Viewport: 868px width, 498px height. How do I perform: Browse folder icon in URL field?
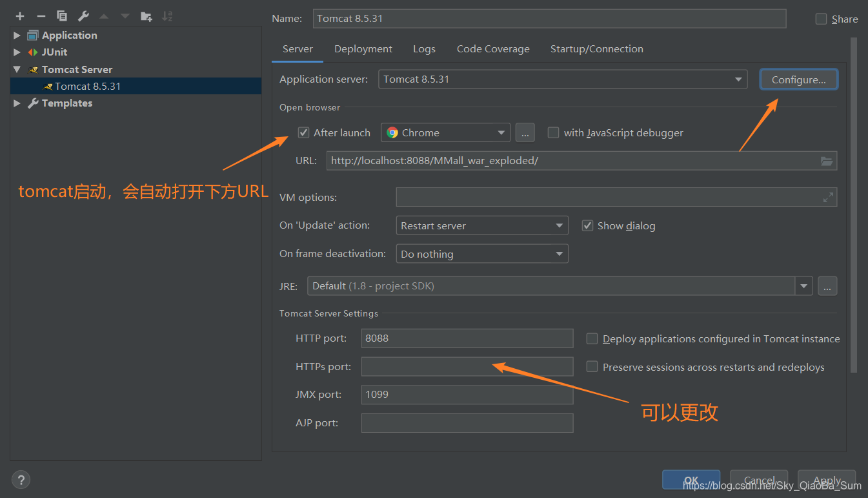827,161
